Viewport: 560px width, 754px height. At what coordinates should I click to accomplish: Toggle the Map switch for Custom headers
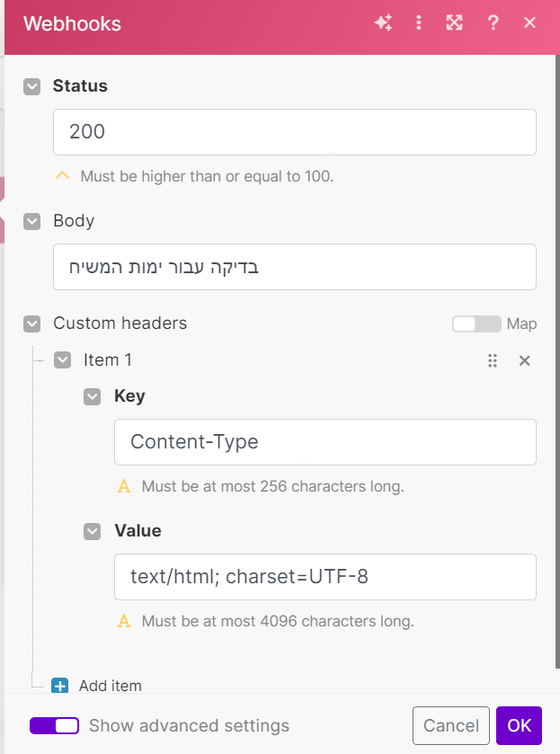pos(476,324)
